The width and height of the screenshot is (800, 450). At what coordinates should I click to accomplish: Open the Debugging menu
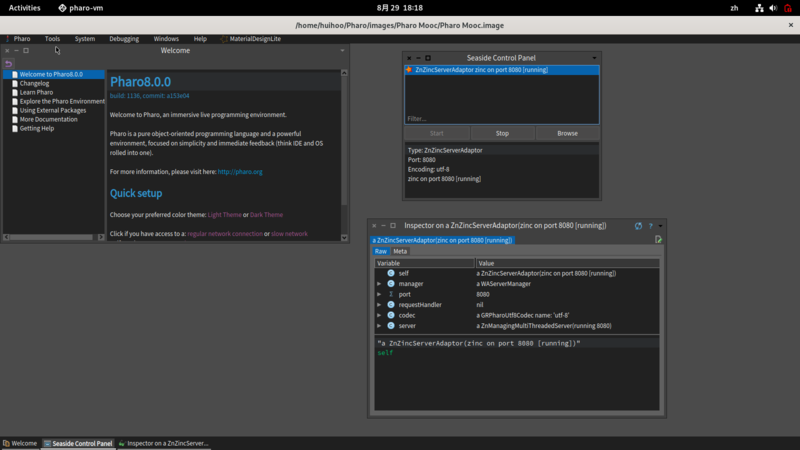(124, 38)
